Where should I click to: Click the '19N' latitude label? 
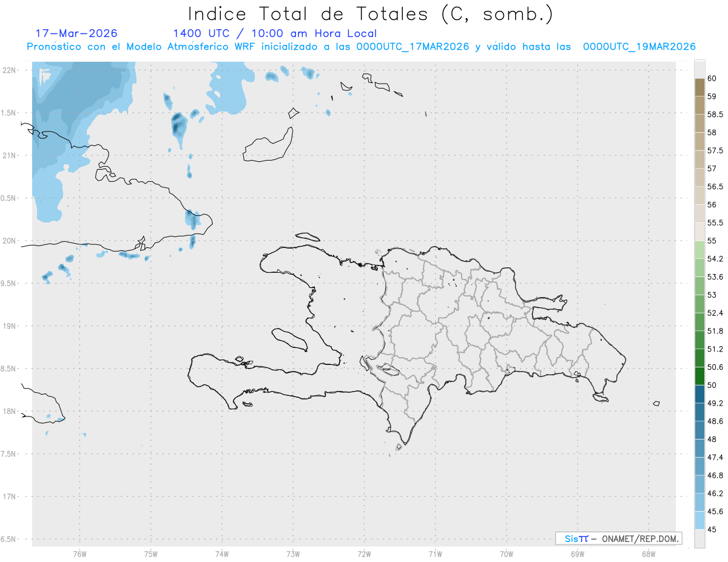point(10,326)
